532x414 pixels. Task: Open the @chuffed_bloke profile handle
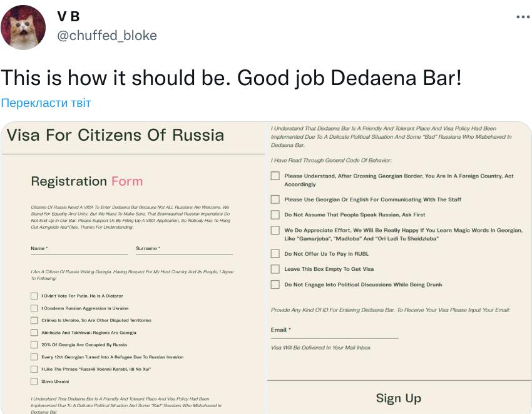(x=107, y=35)
